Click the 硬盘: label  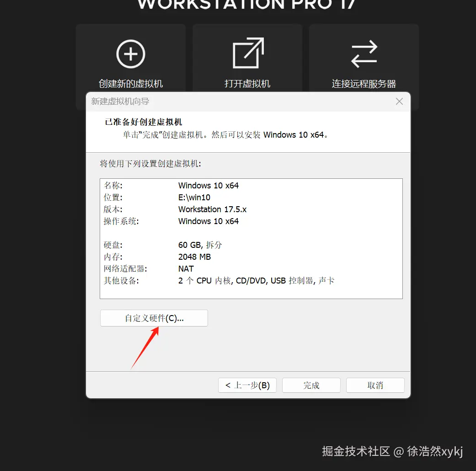click(x=113, y=245)
